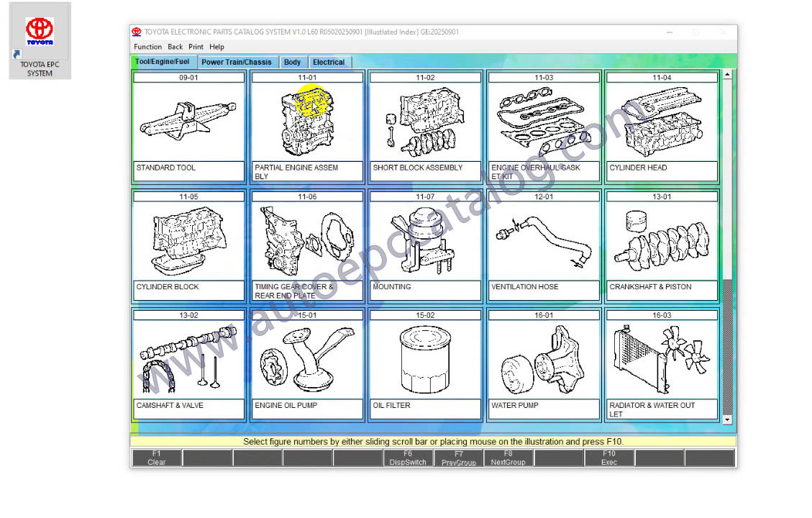Open the Function menu
This screenshot has height=518, width=812.
pyautogui.click(x=147, y=47)
